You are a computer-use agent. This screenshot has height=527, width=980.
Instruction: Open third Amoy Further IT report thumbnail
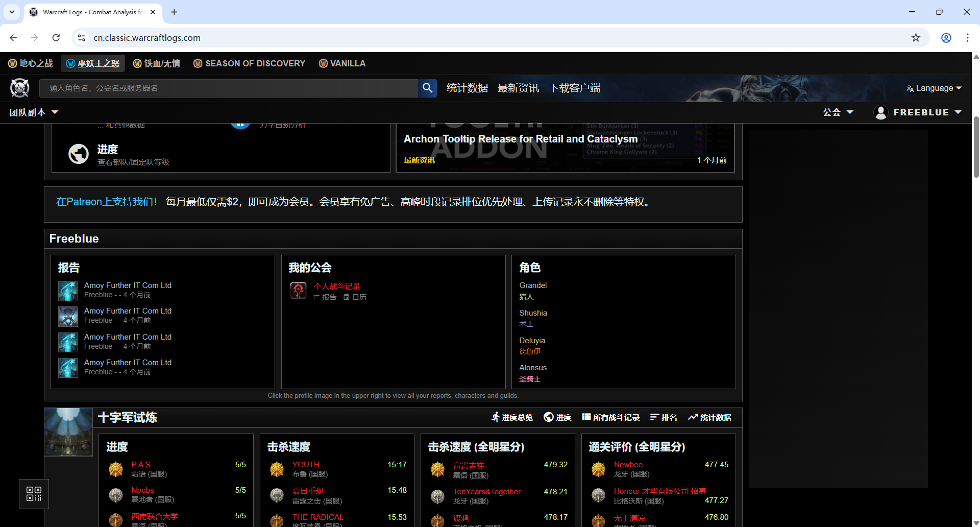[x=68, y=342]
